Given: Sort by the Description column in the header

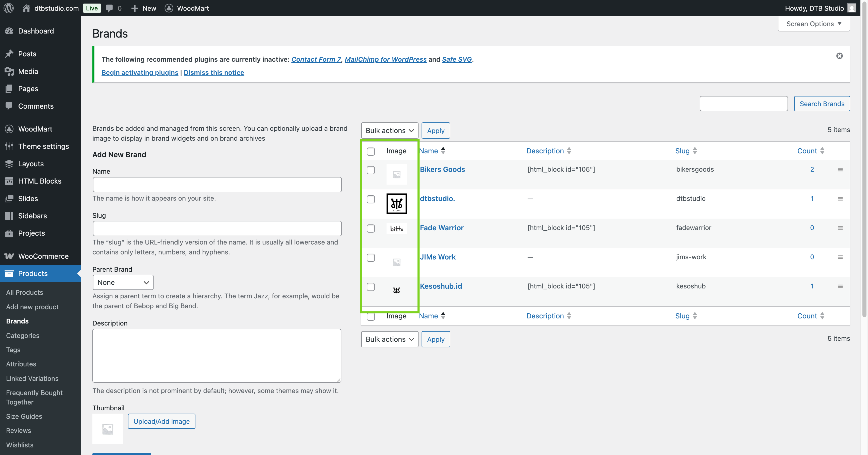Looking at the screenshot, I should point(549,151).
